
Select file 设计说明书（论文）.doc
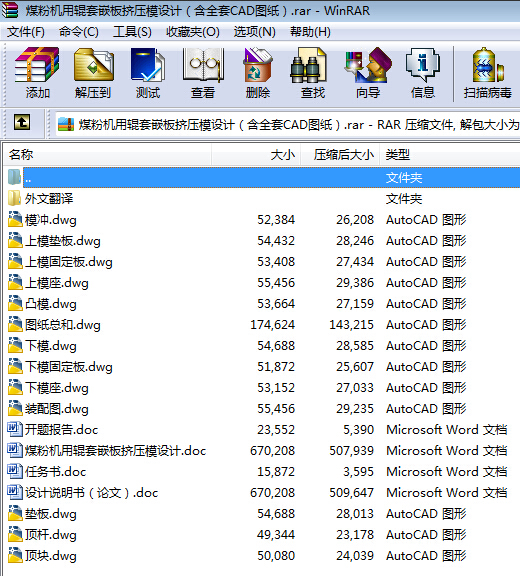91,493
